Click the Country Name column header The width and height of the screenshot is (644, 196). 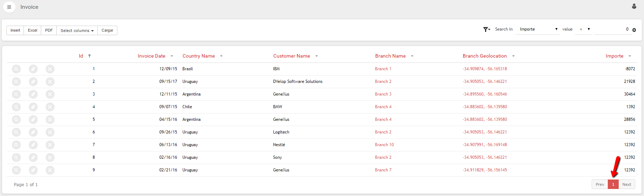point(199,56)
